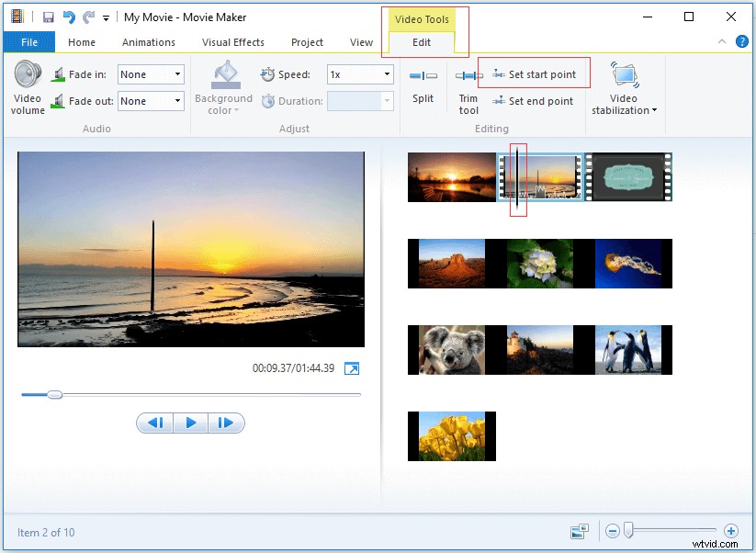Click the Speed stopwatch icon
The height and width of the screenshot is (553, 756).
[269, 73]
